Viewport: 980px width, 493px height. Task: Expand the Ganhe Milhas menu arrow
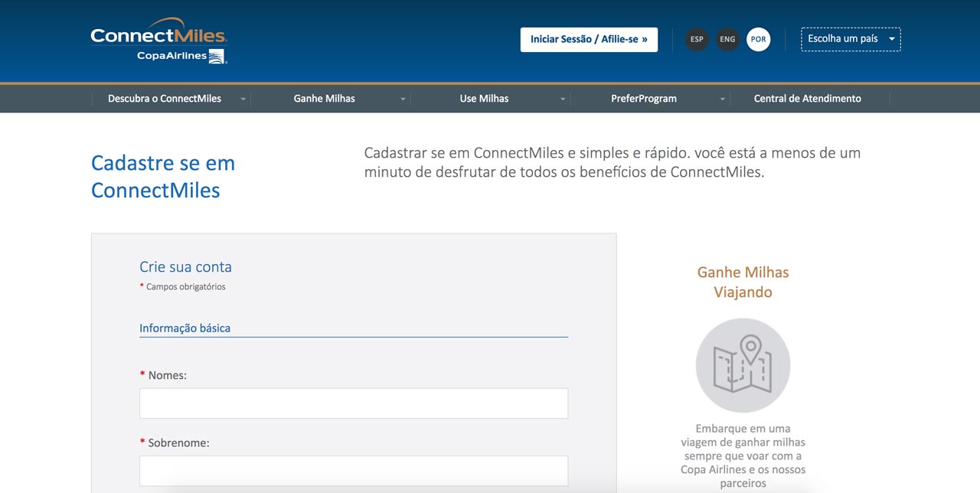click(403, 99)
